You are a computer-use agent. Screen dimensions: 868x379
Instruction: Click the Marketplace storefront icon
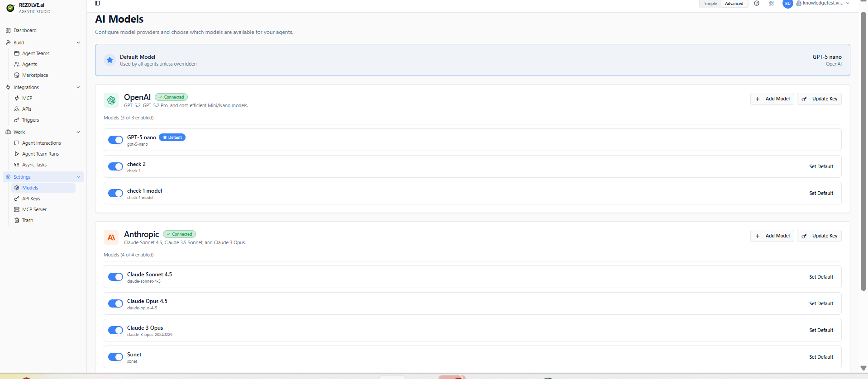point(17,75)
